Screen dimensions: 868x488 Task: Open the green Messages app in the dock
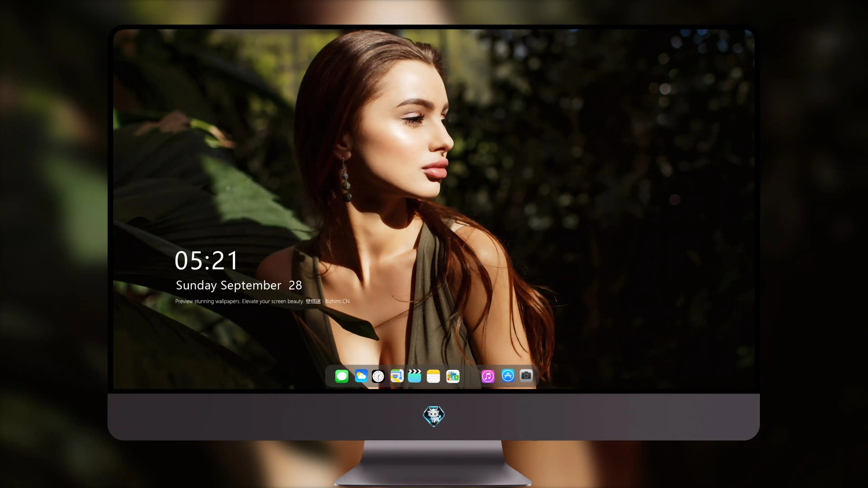342,376
